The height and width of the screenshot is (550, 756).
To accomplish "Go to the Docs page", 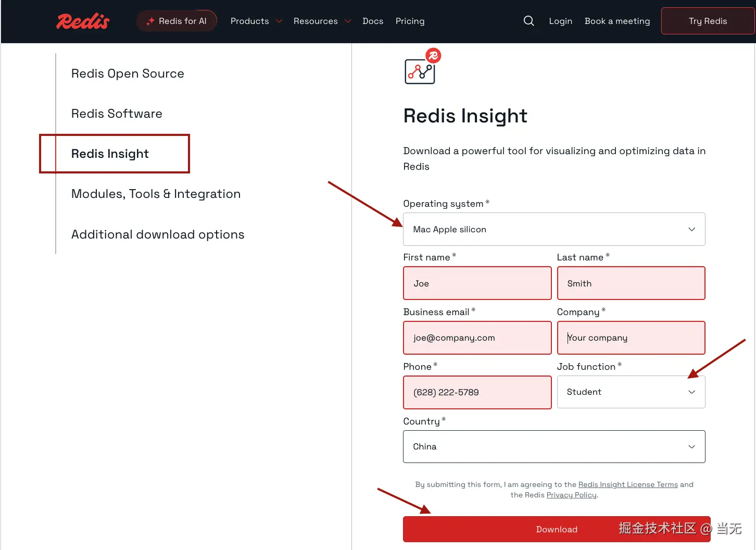I will [x=373, y=21].
